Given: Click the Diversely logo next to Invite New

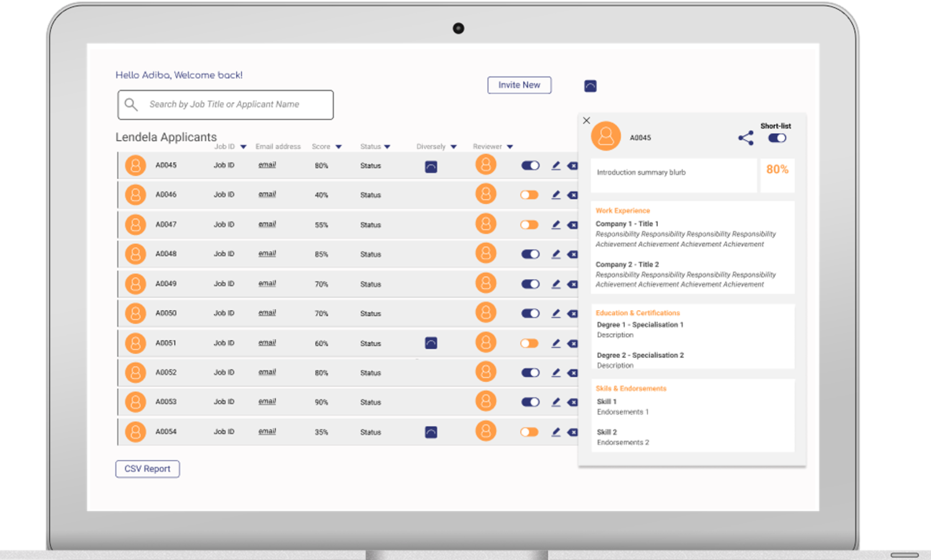Looking at the screenshot, I should 590,86.
